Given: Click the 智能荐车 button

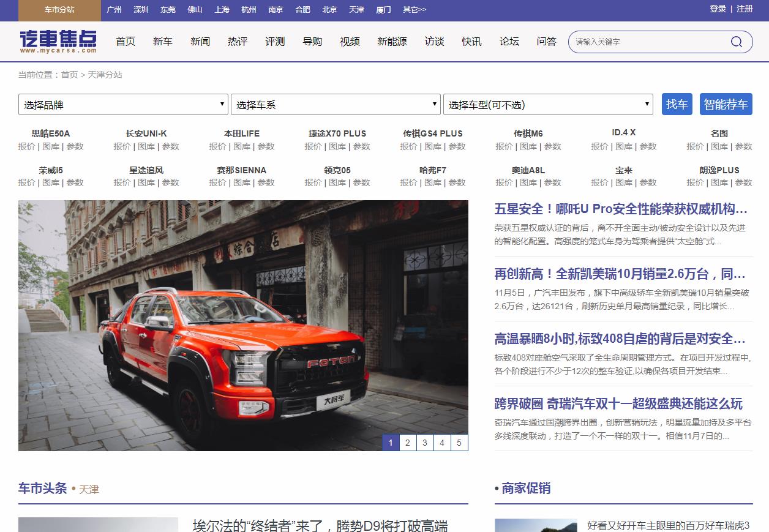Looking at the screenshot, I should [726, 104].
